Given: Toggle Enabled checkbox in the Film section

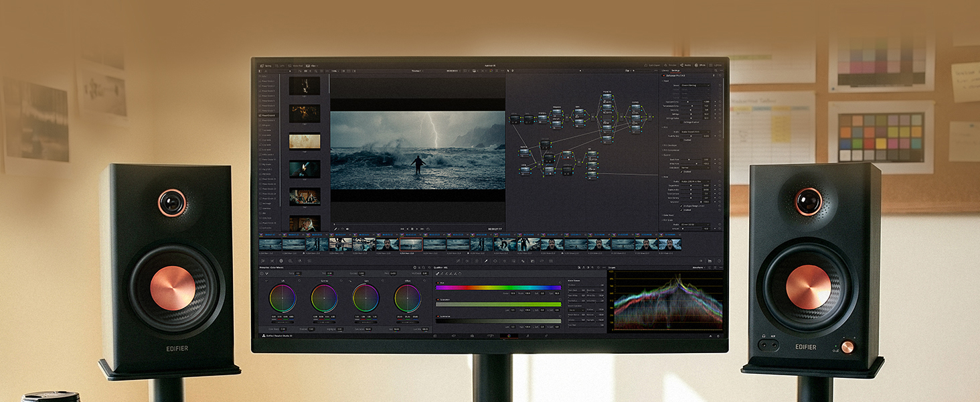Looking at the screenshot, I should click(x=681, y=139).
